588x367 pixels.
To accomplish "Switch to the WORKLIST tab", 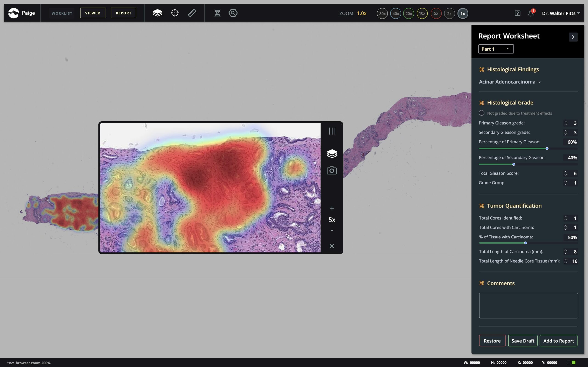I will (62, 13).
